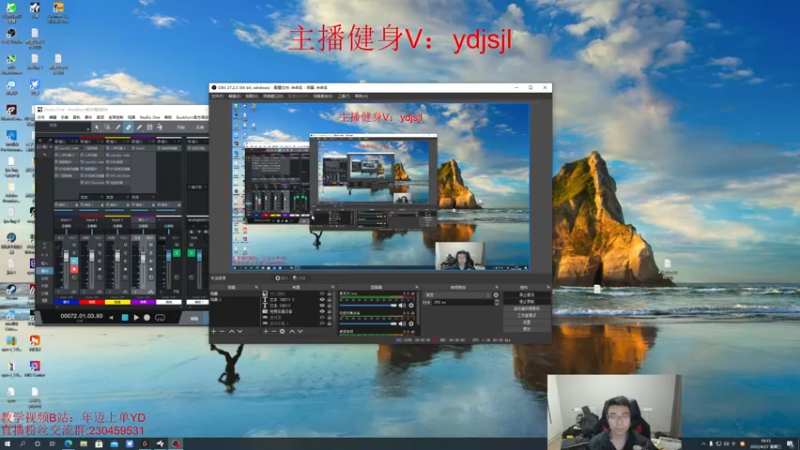Move source up in OBS sources panel
Image resolution: width=800 pixels, height=450 pixels.
(x=292, y=331)
